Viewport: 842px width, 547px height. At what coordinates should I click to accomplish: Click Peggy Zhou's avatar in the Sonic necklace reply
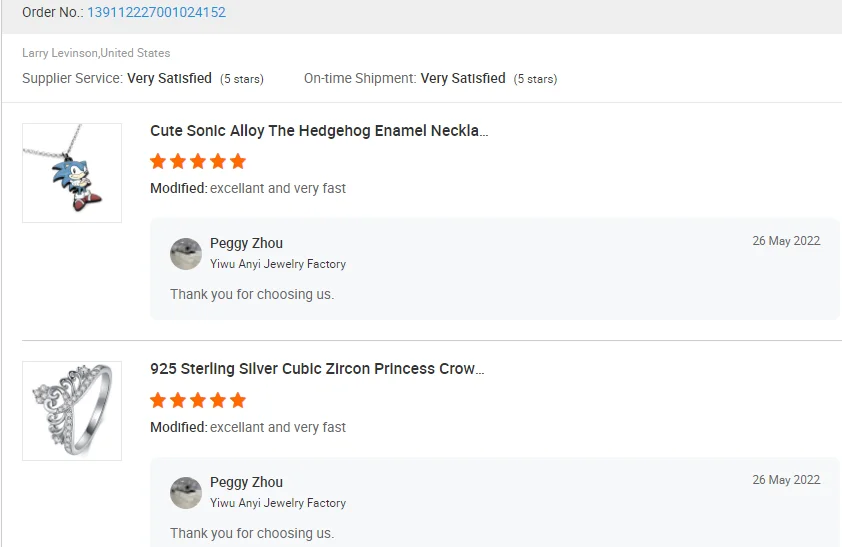click(x=186, y=254)
